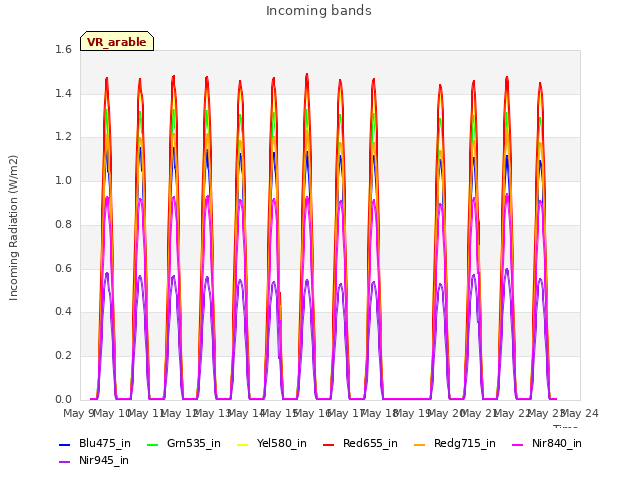Click the Incoming Radiation (W/m2) axis label
640x480 pixels.
[13, 228]
